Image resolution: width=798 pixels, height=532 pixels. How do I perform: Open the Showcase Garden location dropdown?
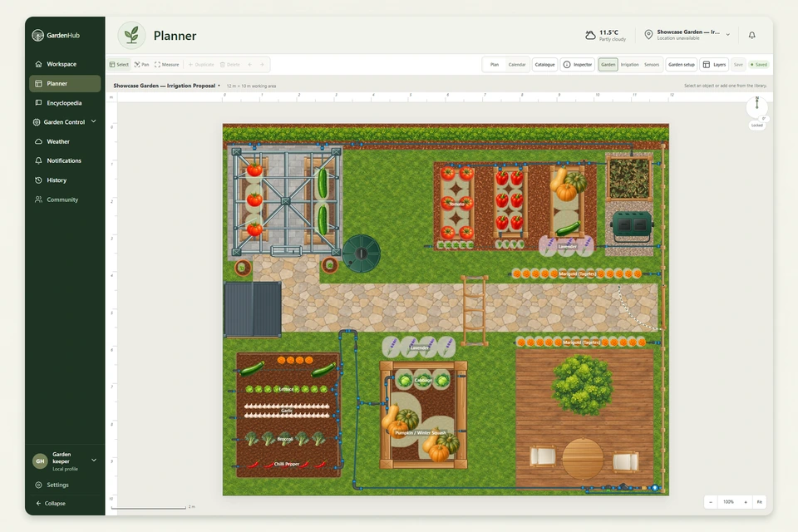tap(728, 35)
